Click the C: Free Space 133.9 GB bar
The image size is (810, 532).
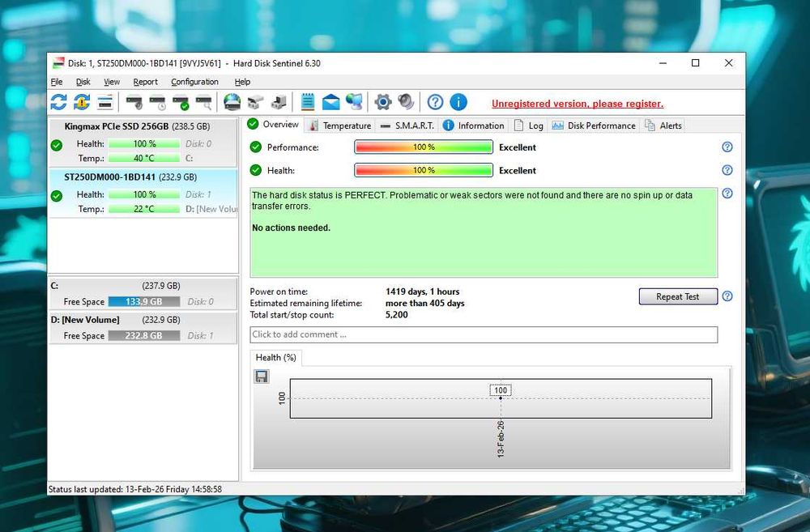(144, 302)
